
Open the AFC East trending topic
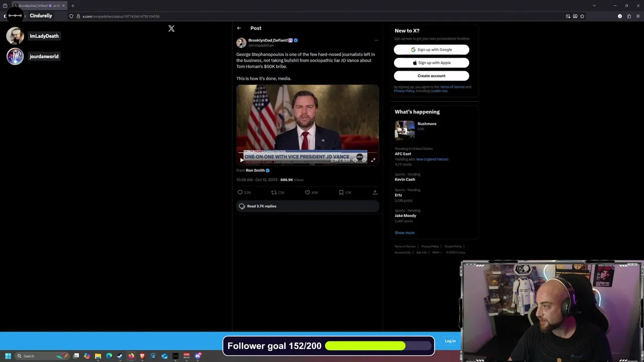click(x=403, y=154)
